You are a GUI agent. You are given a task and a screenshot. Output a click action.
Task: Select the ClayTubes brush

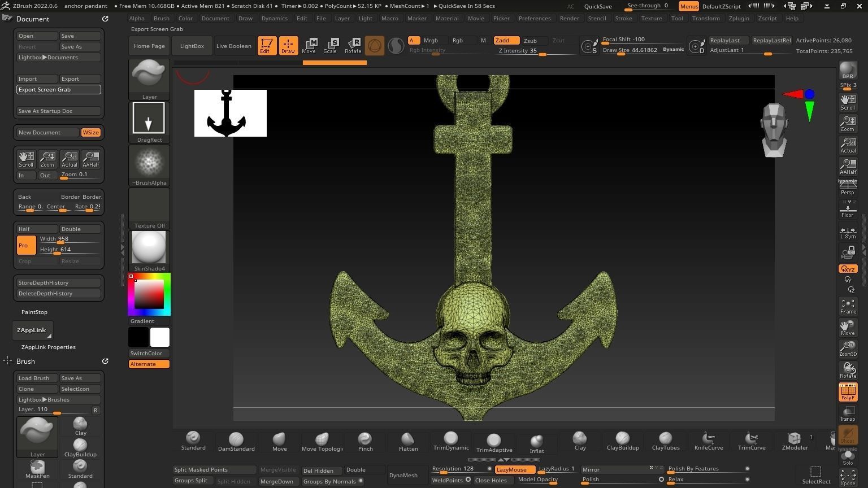pos(666,441)
